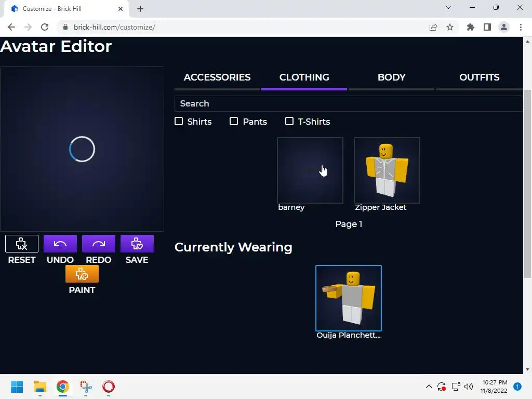Screen dimensions: 532x399
Task: Open the Chrome extensions puzzle icon
Action: 471,27
